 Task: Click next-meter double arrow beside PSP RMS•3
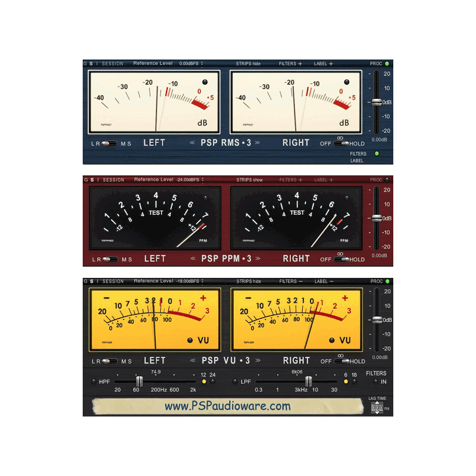[258, 142]
